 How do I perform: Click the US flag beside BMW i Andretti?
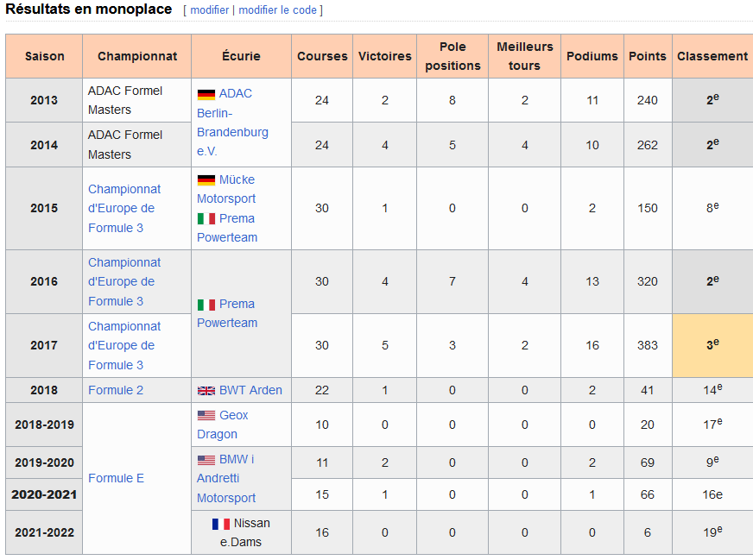(x=206, y=460)
